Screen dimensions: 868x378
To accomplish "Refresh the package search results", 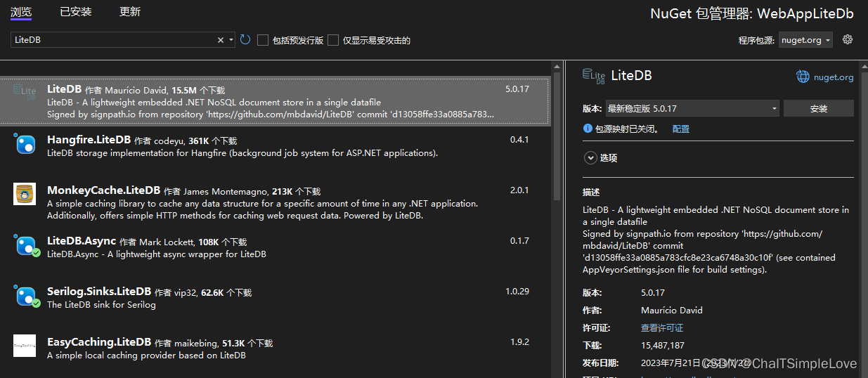I will coord(245,40).
